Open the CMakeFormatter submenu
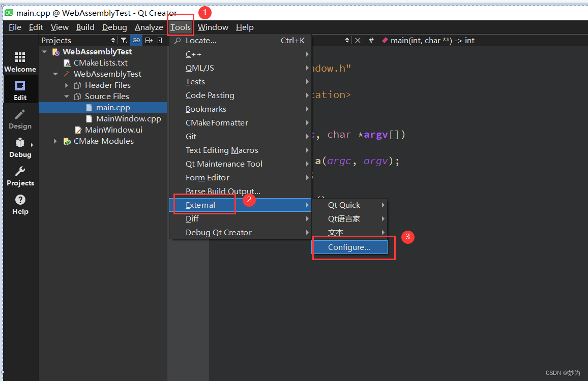Screen dimensions: 588x381 [240, 123]
